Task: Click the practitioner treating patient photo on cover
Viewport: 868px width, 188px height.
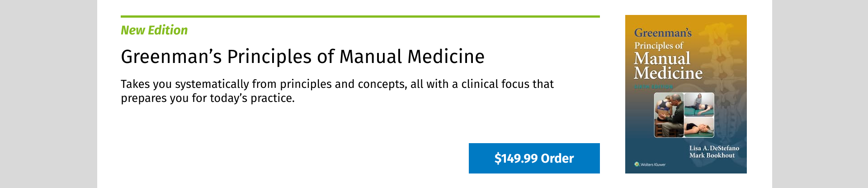Action: [669, 115]
